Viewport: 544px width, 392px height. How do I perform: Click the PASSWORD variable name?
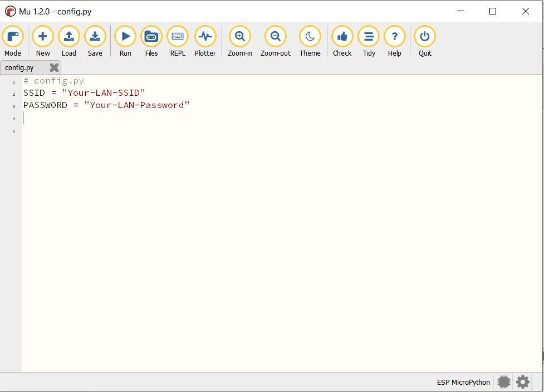pos(45,105)
